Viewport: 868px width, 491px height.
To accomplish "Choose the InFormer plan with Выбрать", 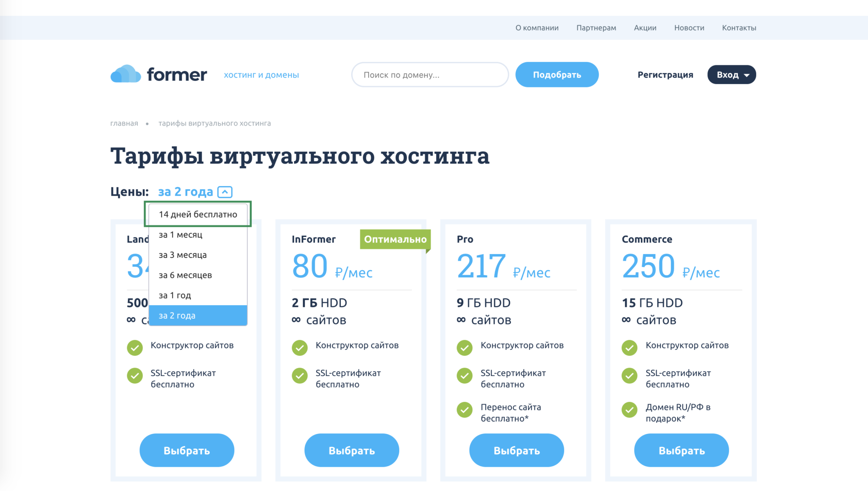I will 351,450.
